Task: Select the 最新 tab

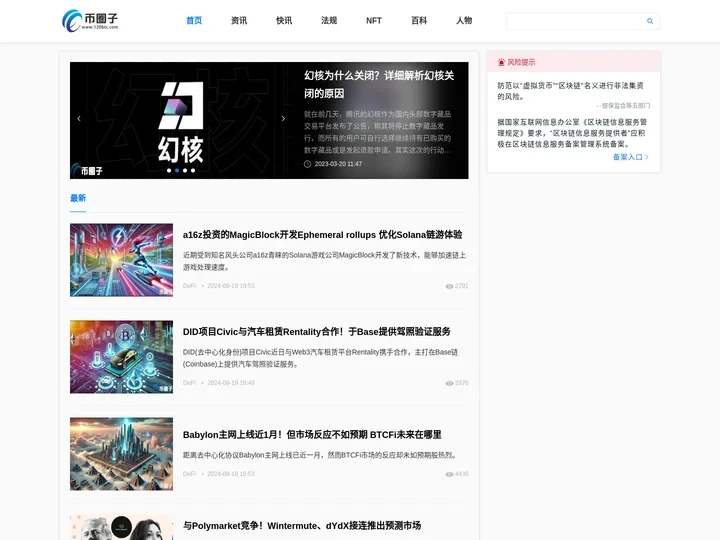Action: (x=78, y=198)
